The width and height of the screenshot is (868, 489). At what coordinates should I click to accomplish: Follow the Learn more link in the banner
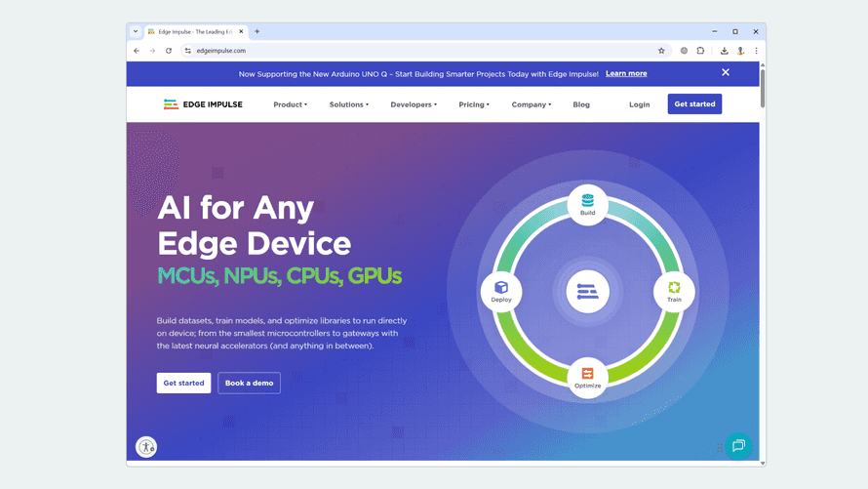(626, 73)
